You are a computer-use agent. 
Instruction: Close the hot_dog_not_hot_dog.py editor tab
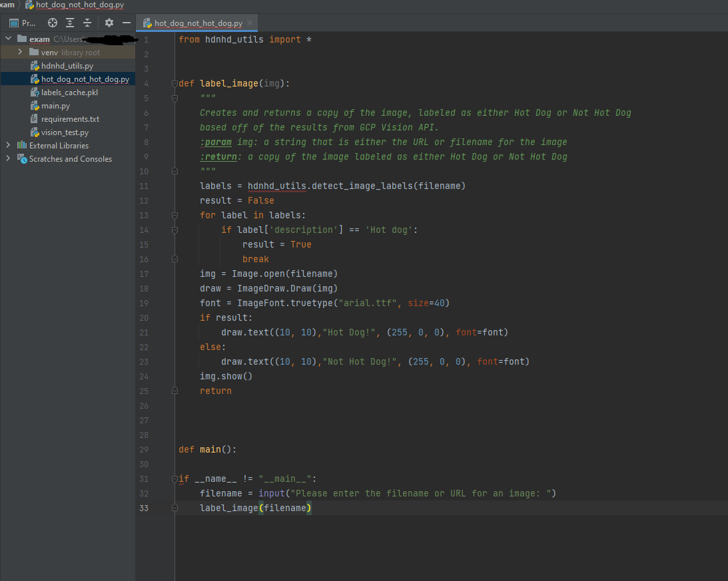tap(250, 23)
